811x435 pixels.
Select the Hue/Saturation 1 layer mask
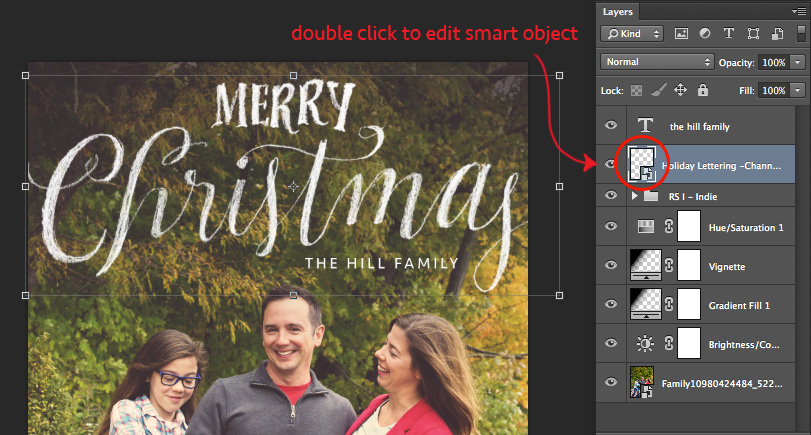click(689, 226)
